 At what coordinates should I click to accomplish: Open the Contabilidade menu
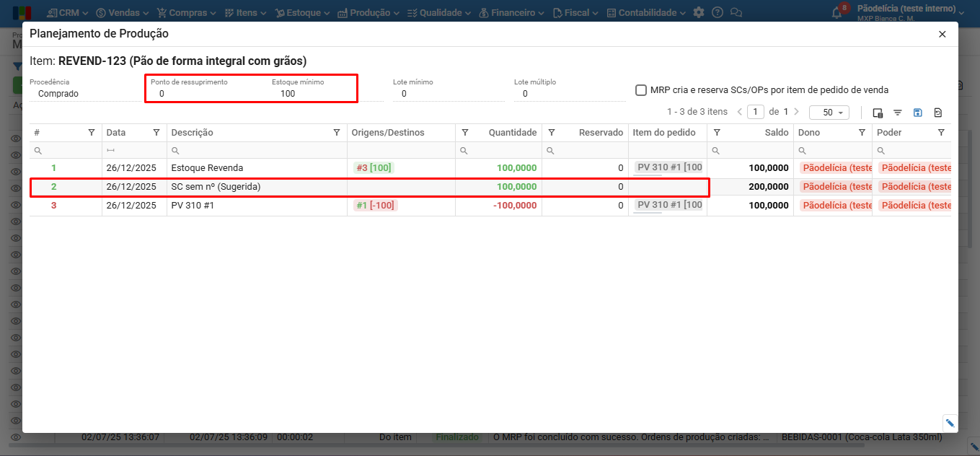click(x=646, y=12)
